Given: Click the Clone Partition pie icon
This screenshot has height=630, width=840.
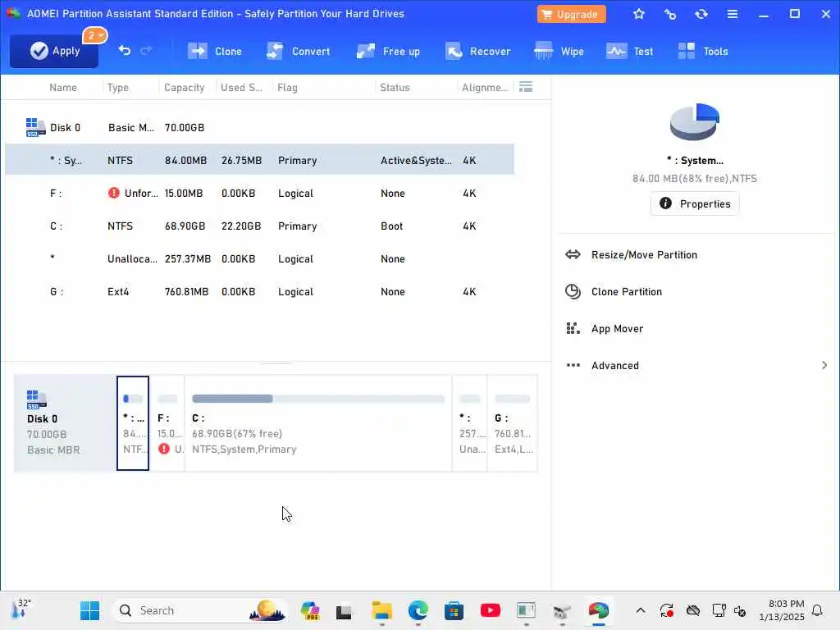Looking at the screenshot, I should (573, 291).
